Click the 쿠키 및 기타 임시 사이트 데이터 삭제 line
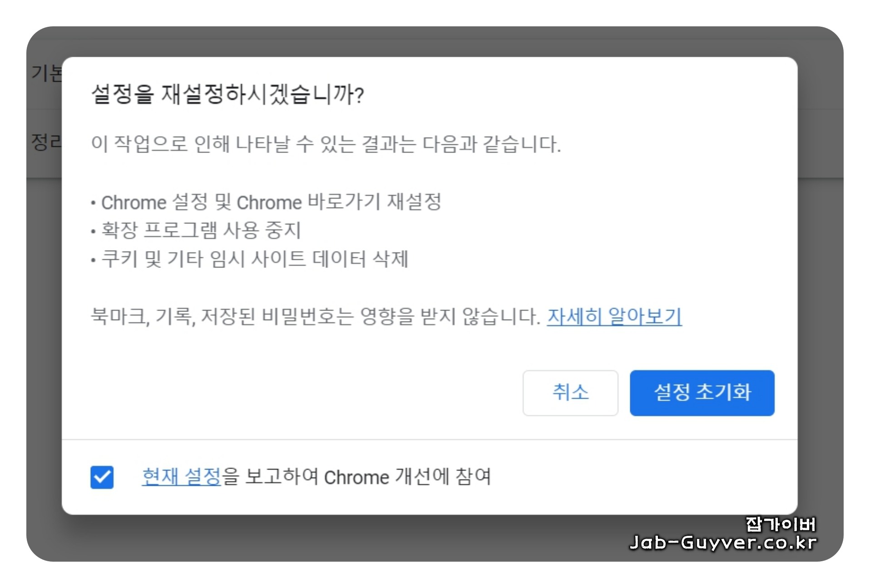This screenshot has height=588, width=870. click(249, 259)
